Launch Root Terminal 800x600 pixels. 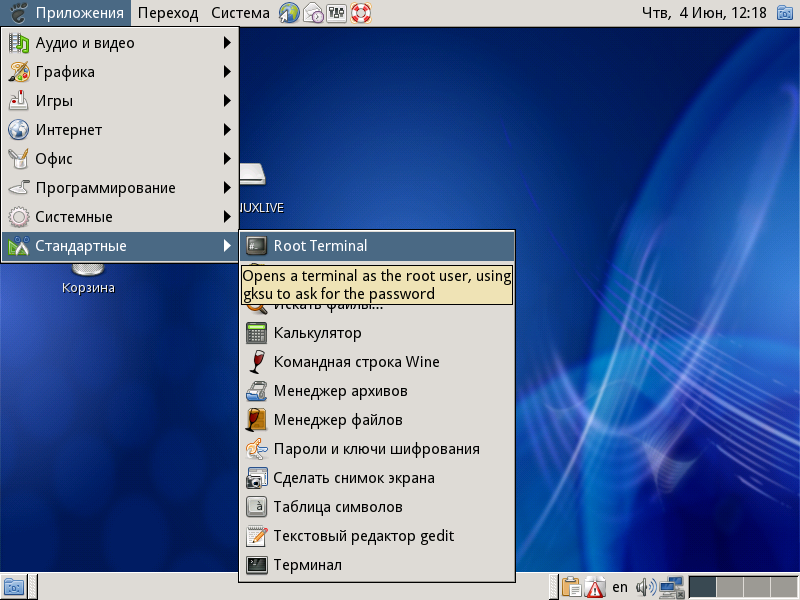[377, 246]
